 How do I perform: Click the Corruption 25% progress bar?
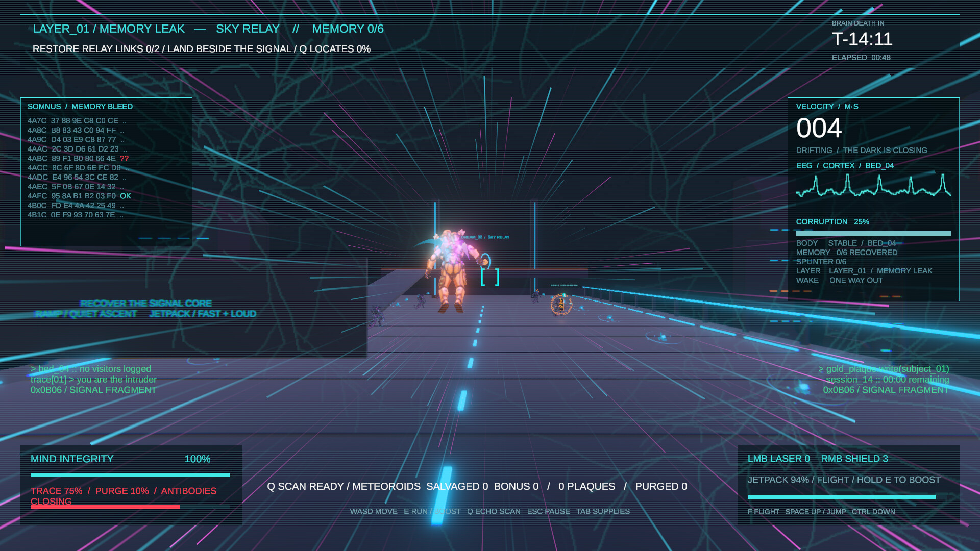tap(873, 233)
